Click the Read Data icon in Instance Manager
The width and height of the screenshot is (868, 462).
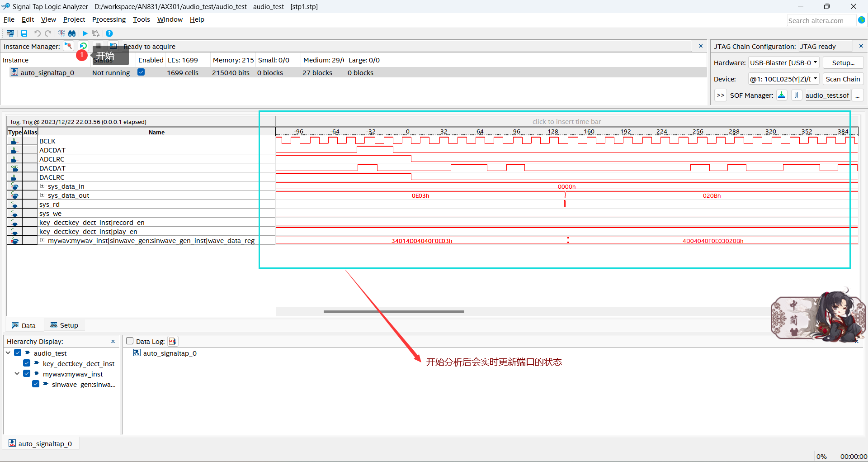click(x=113, y=46)
